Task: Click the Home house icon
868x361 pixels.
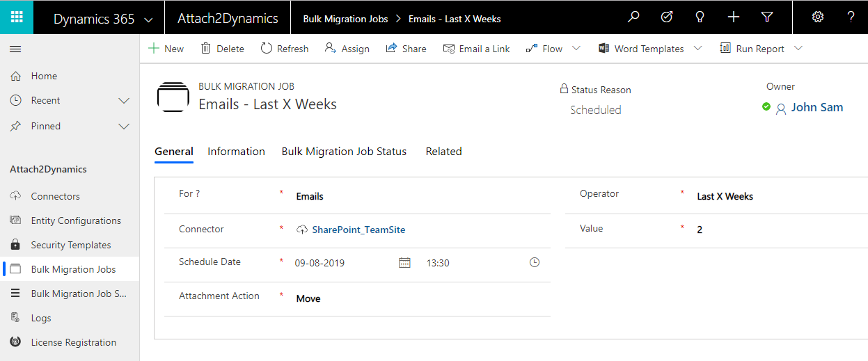Action: (x=15, y=76)
